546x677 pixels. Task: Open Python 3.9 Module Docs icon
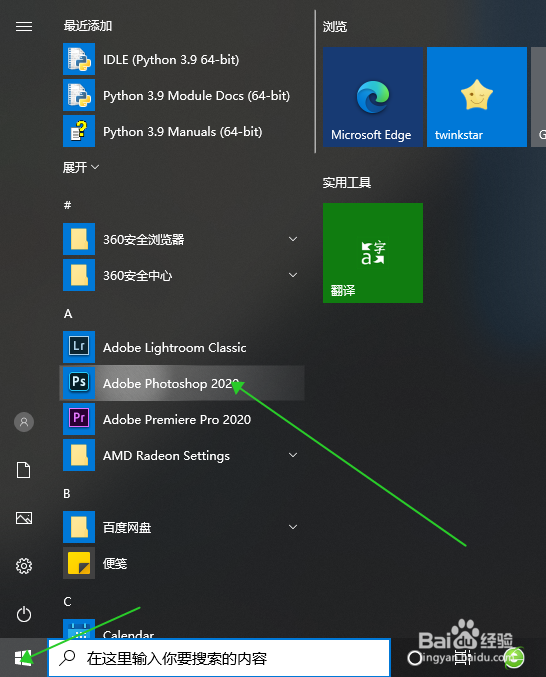click(x=79, y=95)
